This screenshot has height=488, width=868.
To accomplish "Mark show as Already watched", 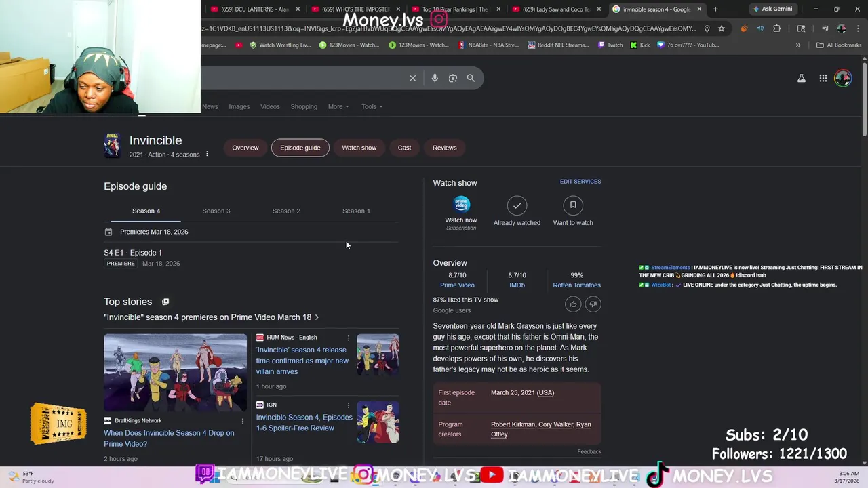I will [x=517, y=205].
